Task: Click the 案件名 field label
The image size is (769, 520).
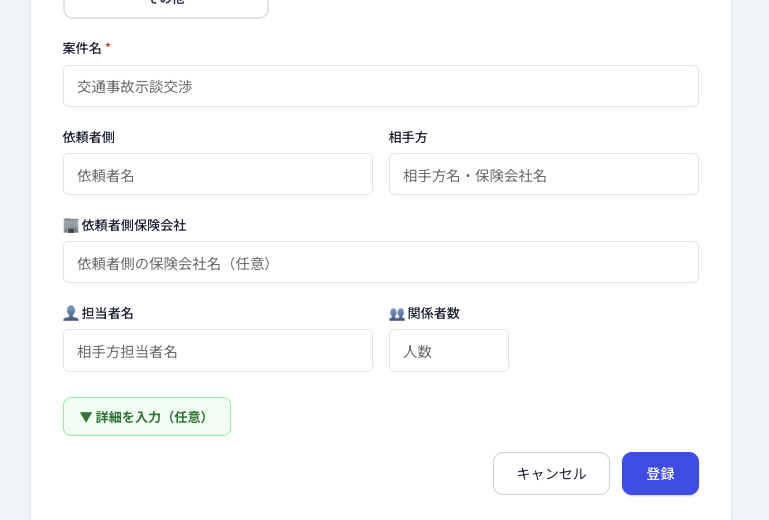Action: tap(82, 48)
